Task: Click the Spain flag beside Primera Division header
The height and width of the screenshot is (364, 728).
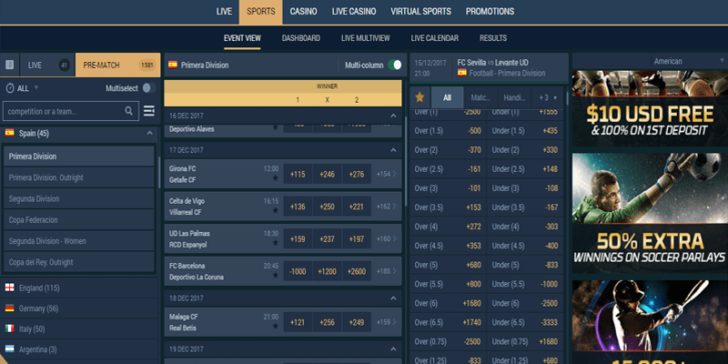Action: (173, 65)
